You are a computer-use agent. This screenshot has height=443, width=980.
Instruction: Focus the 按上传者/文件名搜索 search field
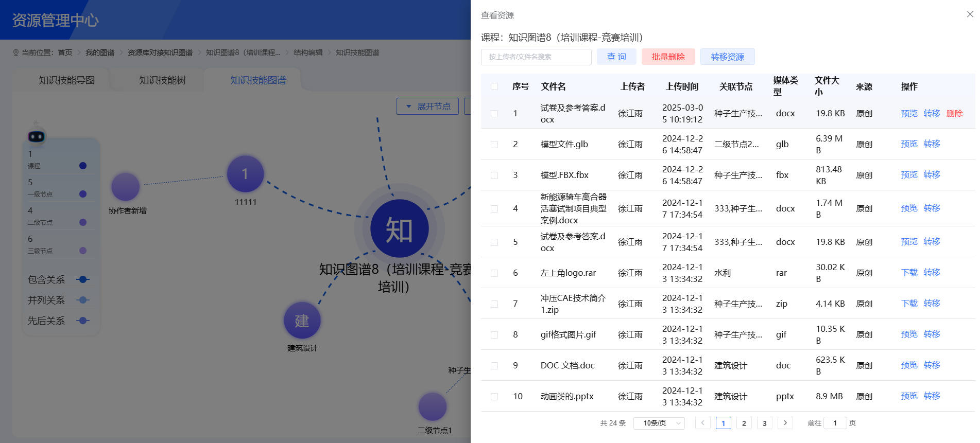536,57
